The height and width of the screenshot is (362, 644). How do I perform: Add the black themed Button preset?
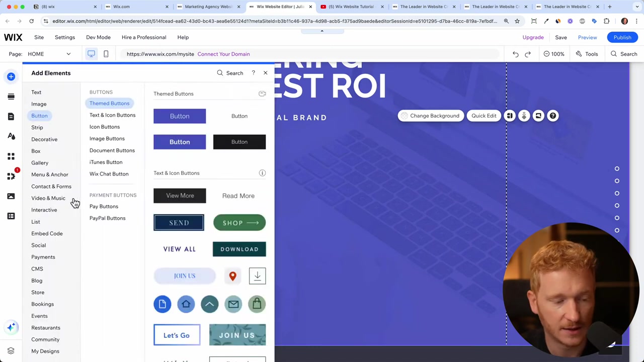[239, 142]
